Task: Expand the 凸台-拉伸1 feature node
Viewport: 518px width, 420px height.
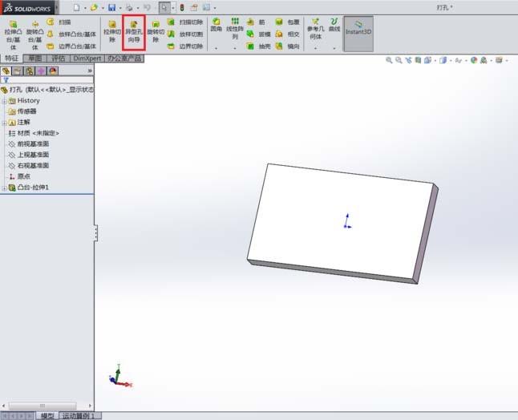Action: (4, 188)
